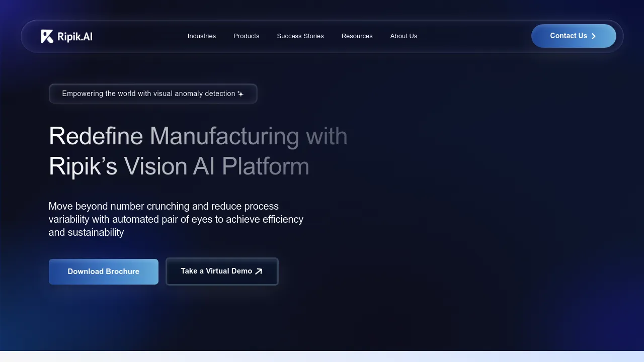
Task: Click the Download Brochure button
Action: [x=104, y=271]
